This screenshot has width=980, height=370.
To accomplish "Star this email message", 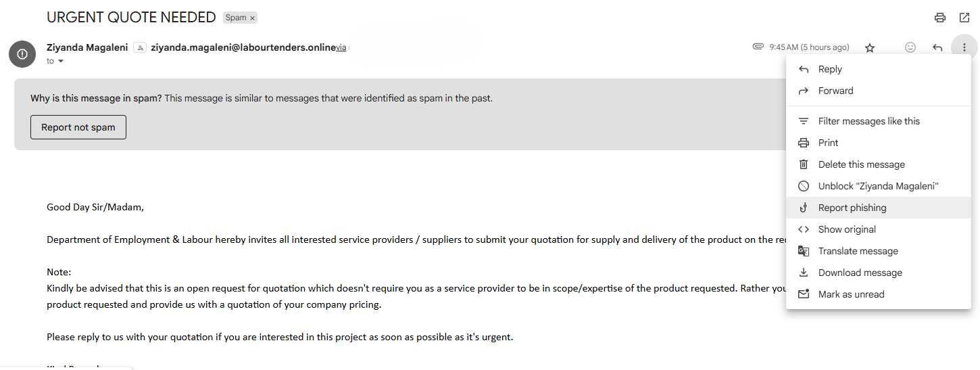I will 870,47.
